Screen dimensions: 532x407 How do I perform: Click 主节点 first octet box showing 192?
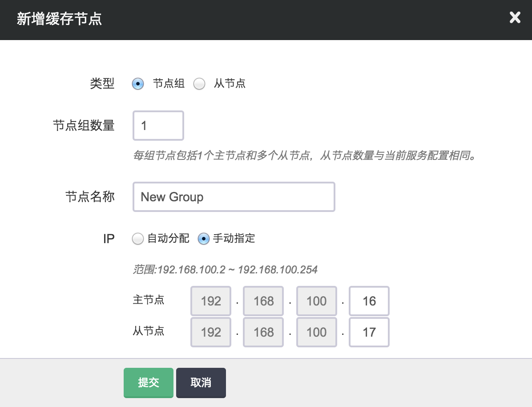[211, 301]
